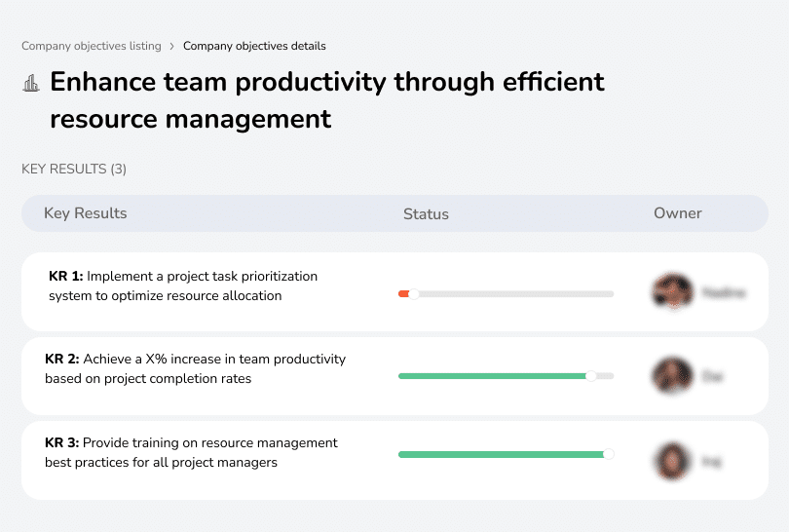
Task: Click the breadcrumb chevron separator
Action: click(x=172, y=47)
